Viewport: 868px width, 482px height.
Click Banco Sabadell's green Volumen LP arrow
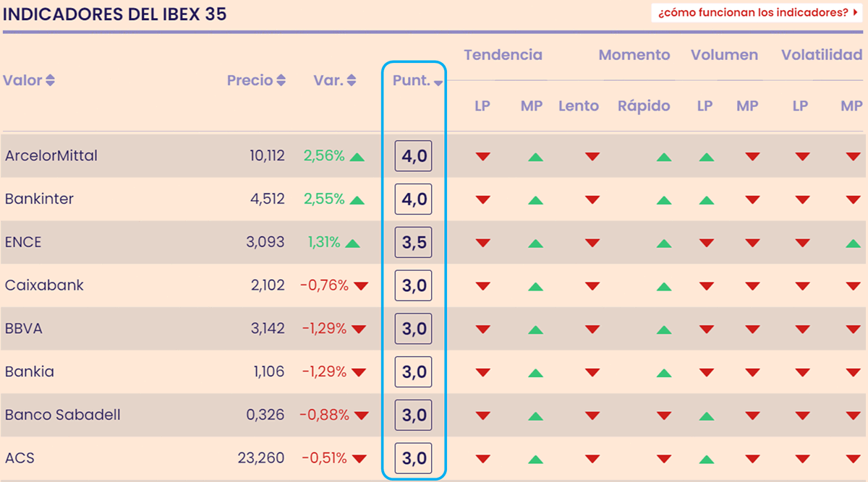(x=707, y=416)
